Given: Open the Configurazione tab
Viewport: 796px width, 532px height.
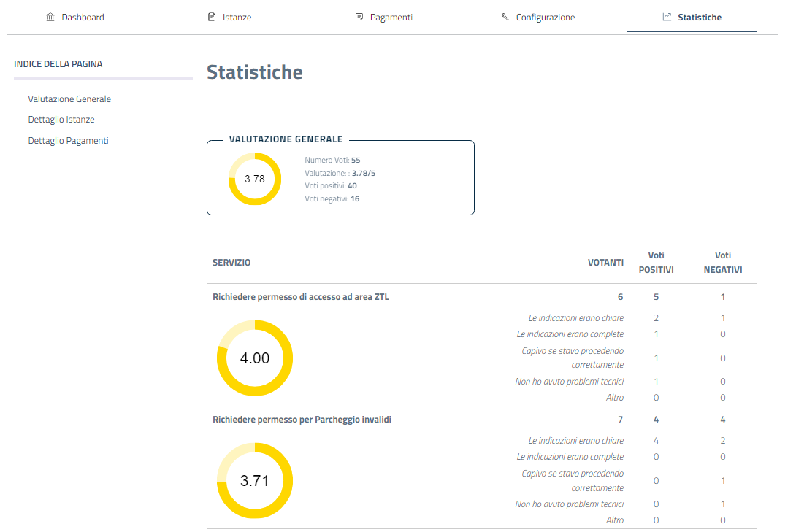Looking at the screenshot, I should pos(545,18).
